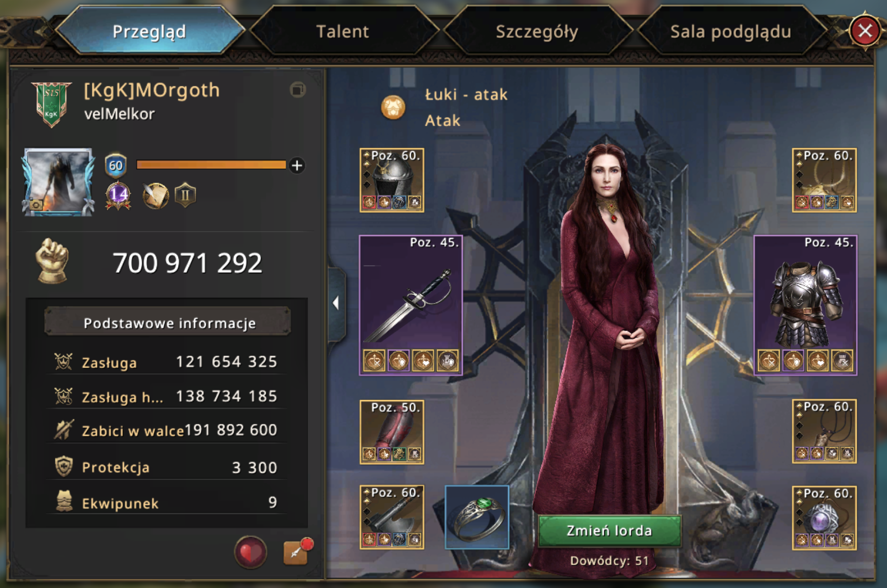Open the purple orb trinket slot
Screen dimensions: 887x588
pyautogui.click(x=824, y=518)
